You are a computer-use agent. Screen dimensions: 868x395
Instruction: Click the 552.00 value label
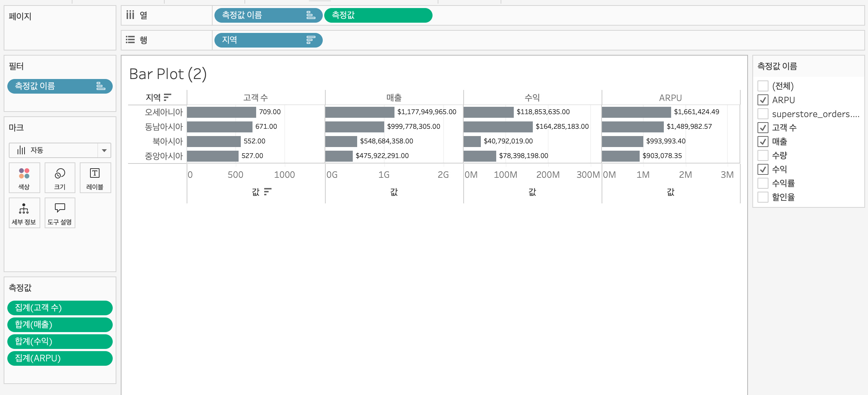point(254,141)
